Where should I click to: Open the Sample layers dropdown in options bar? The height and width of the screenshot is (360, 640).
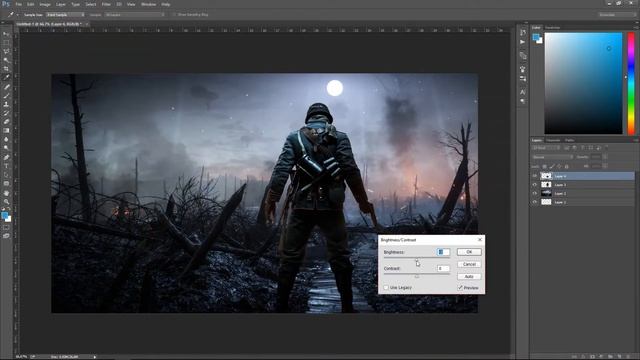135,15
